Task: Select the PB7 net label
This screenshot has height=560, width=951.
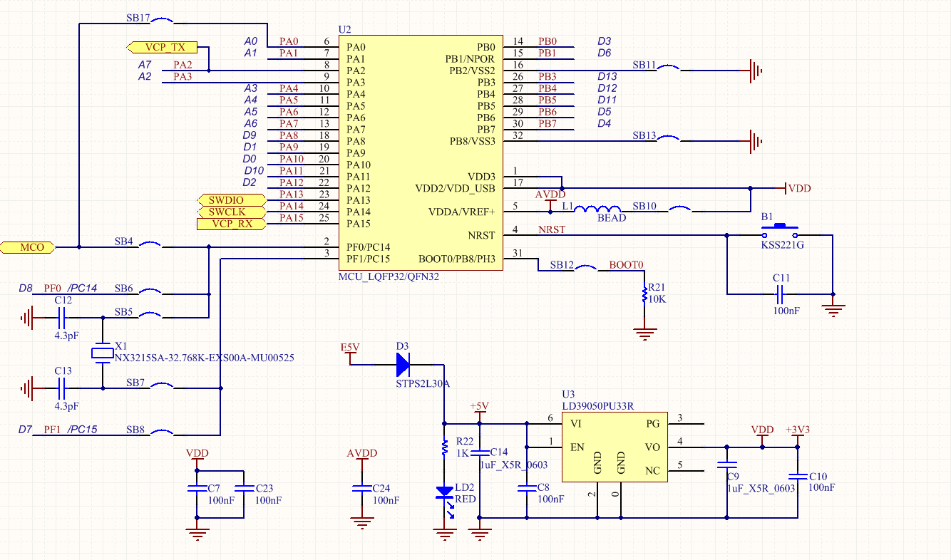Action: tap(548, 123)
